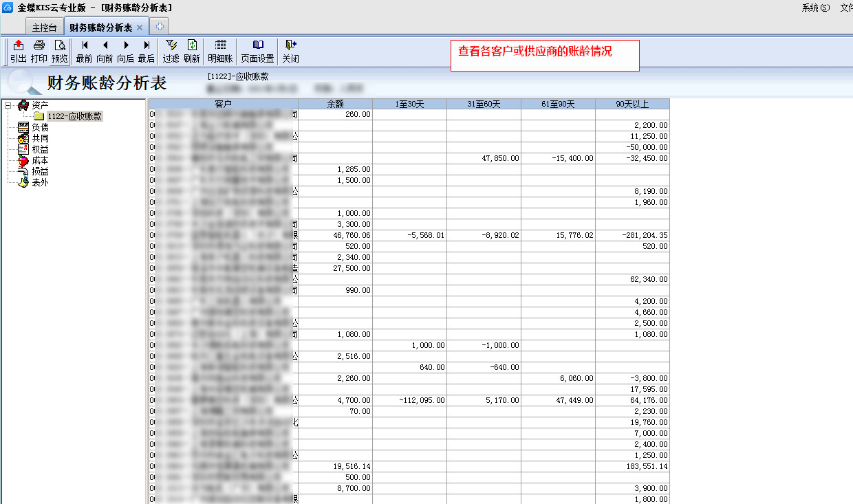Click 关闭 toolbar button
The height and width of the screenshot is (504, 853).
click(290, 51)
